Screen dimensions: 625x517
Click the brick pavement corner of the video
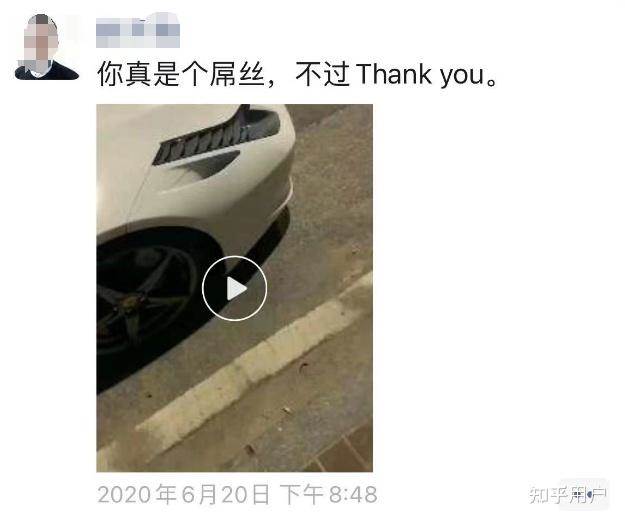pyautogui.click(x=343, y=452)
